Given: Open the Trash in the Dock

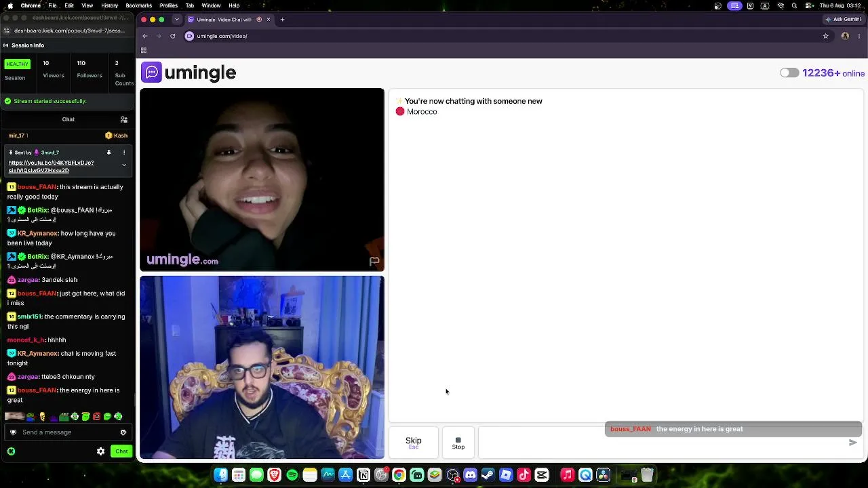Looking at the screenshot, I should (647, 475).
